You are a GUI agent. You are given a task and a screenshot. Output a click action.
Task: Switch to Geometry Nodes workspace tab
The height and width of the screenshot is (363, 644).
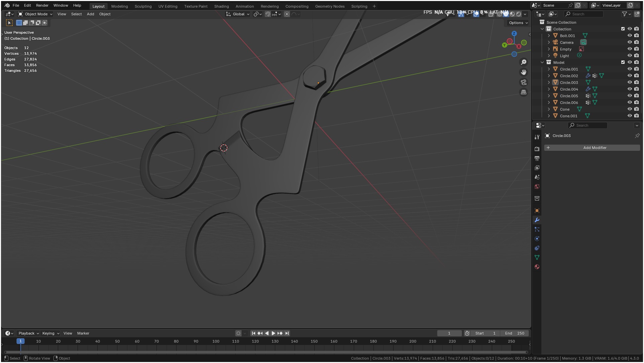[330, 6]
